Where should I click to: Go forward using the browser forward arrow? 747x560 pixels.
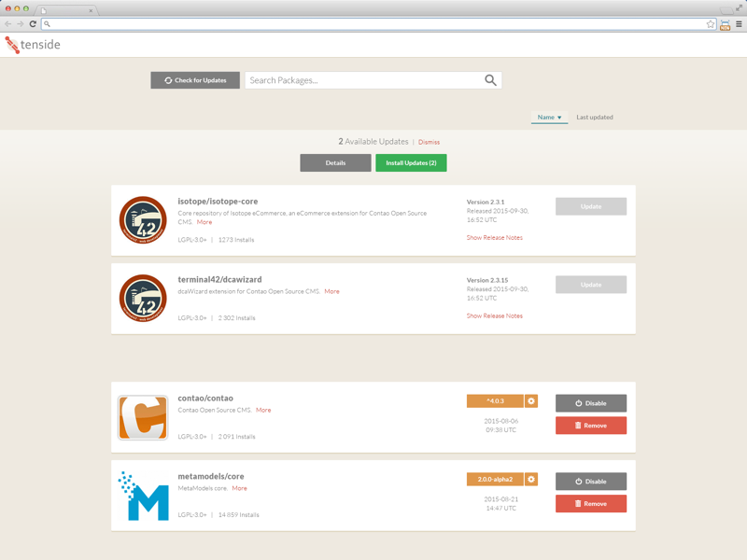20,24
